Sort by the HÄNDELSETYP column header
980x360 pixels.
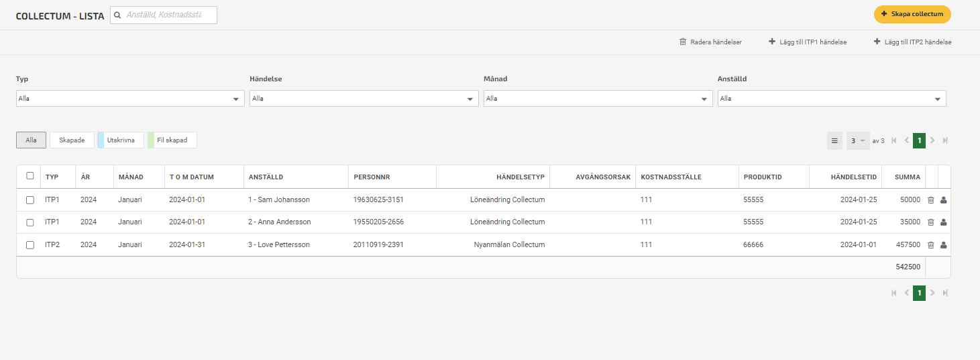521,177
